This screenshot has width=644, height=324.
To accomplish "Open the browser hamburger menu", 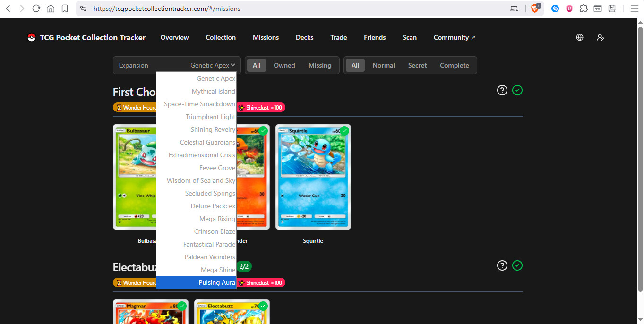I will pyautogui.click(x=634, y=9).
